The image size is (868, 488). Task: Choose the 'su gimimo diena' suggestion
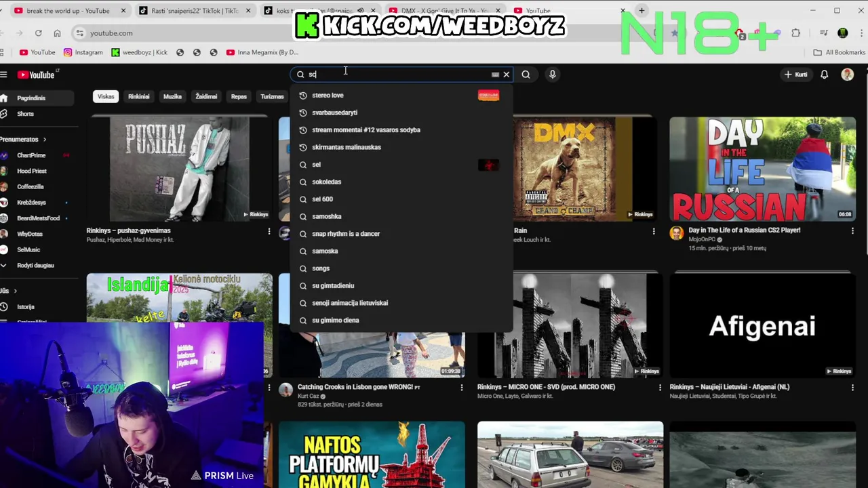(x=401, y=321)
